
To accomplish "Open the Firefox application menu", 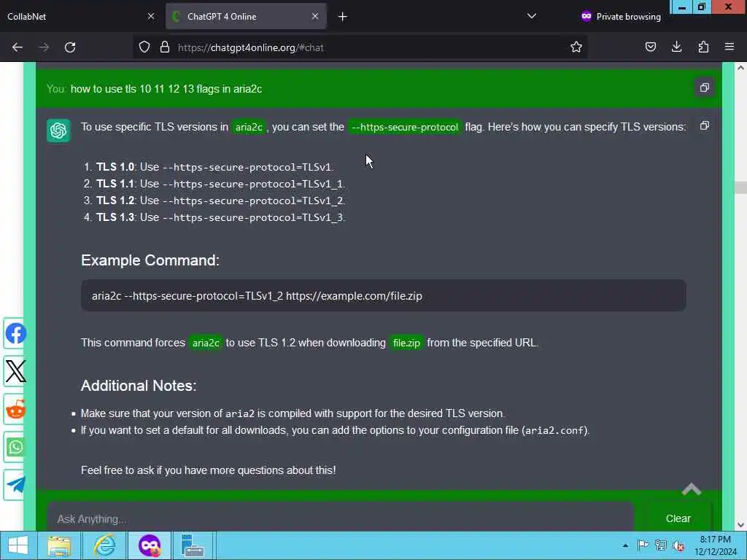I will point(729,47).
